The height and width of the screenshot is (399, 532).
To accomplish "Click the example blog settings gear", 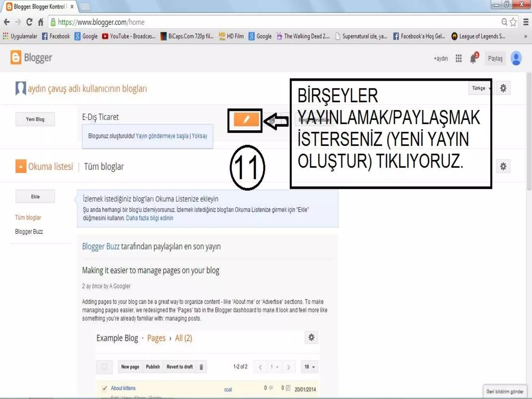I will coord(311,337).
